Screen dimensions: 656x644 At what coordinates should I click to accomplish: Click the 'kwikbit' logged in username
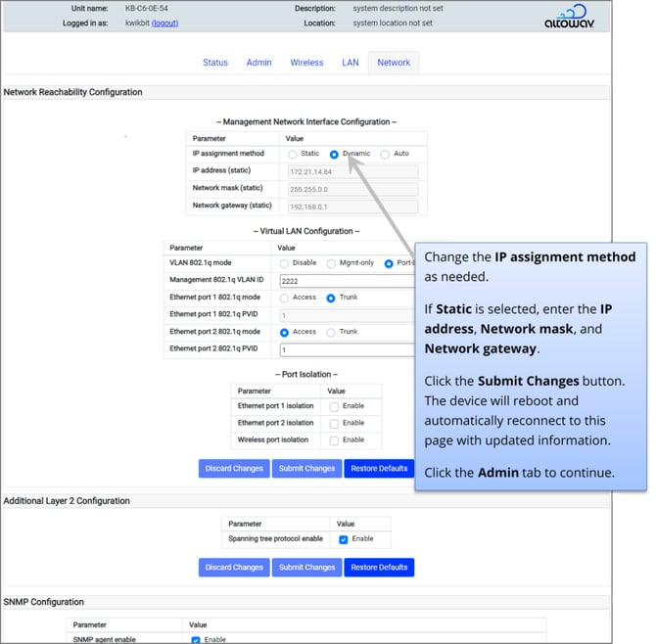[x=137, y=23]
